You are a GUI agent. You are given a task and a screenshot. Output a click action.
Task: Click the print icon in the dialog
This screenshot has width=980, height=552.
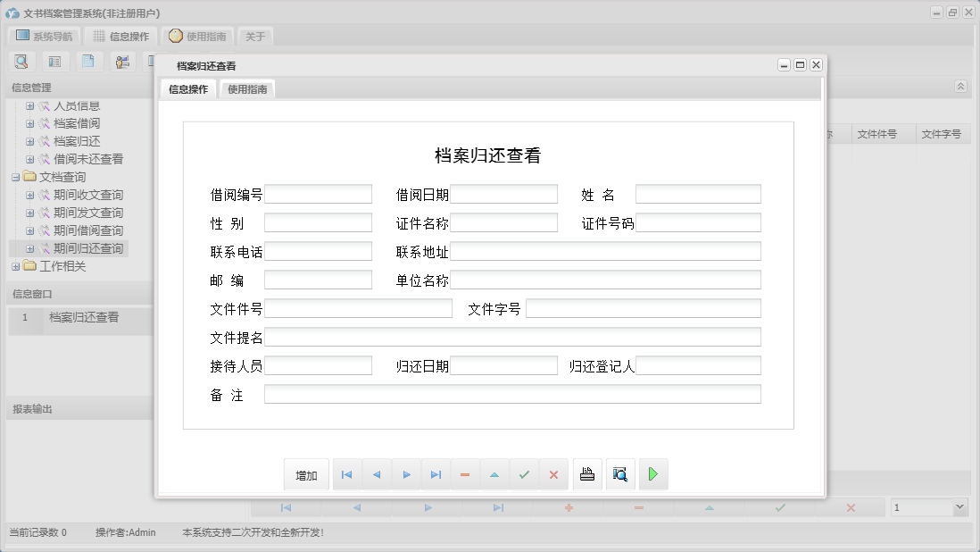pyautogui.click(x=587, y=474)
